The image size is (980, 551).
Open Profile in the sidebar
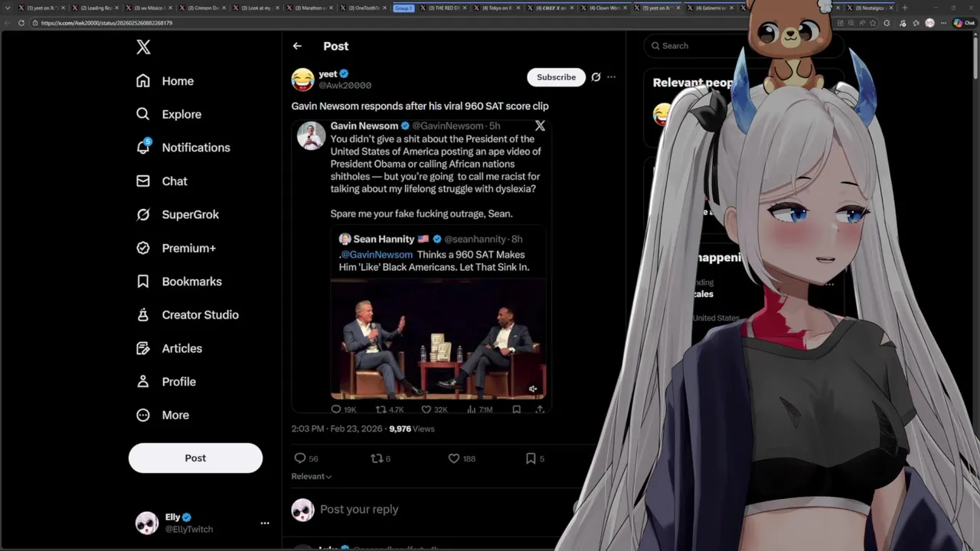click(x=165, y=382)
